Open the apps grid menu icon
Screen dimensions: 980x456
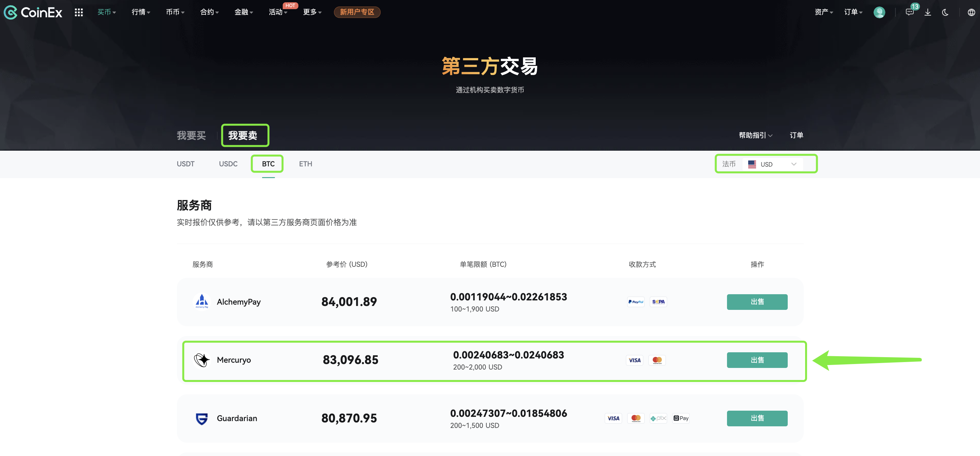(79, 12)
